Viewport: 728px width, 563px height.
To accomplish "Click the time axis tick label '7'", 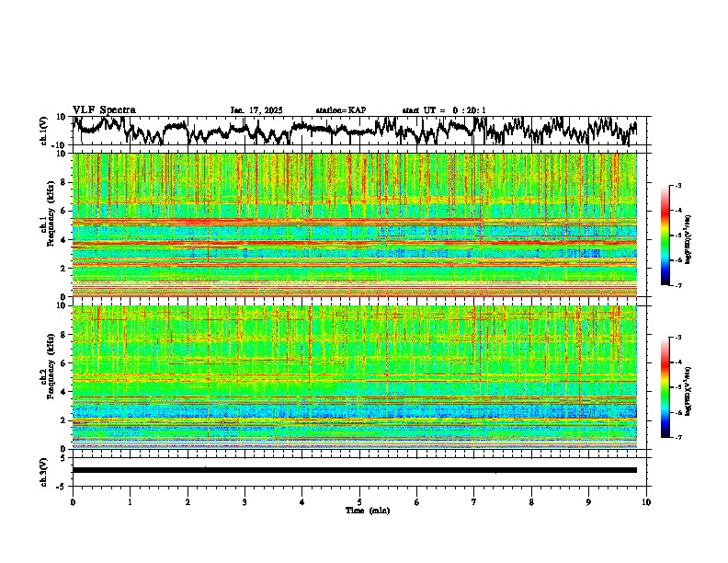I will click(x=474, y=502).
